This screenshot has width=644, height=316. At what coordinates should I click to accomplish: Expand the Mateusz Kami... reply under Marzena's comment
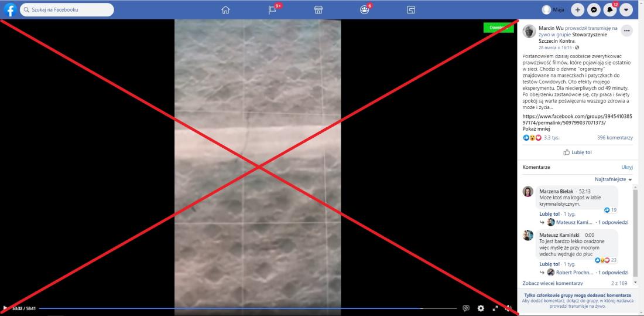coord(588,222)
